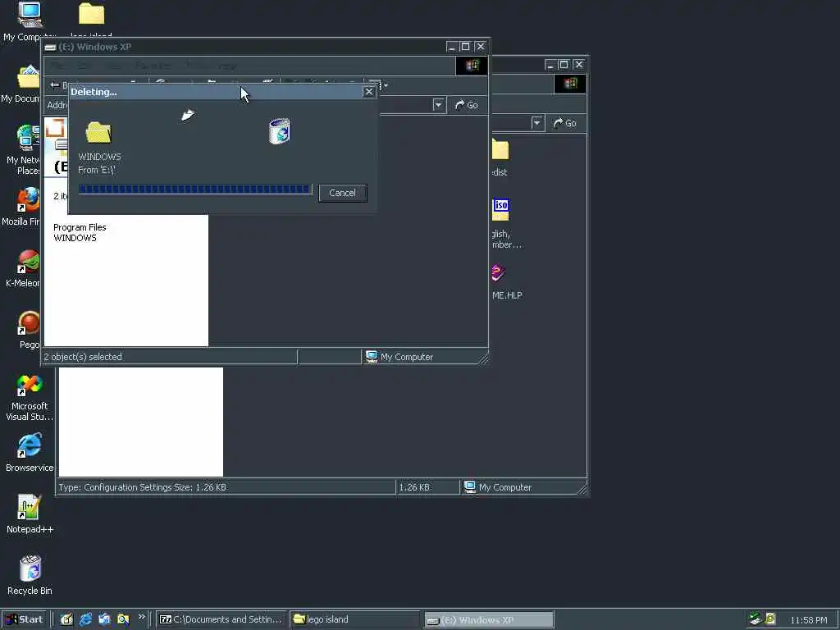This screenshot has width=840, height=630.
Task: Click the yellow system tray icon beside clock
Action: 770,619
